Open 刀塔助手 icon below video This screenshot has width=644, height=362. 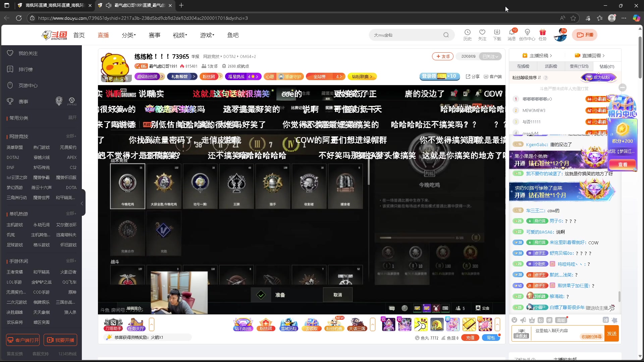click(113, 324)
